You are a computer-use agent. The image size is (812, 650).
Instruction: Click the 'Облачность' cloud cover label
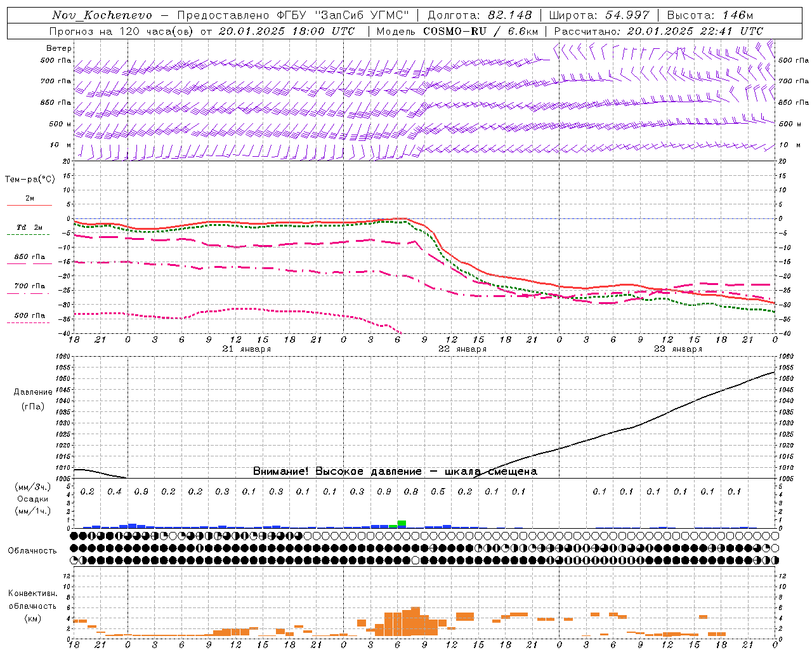tap(32, 551)
